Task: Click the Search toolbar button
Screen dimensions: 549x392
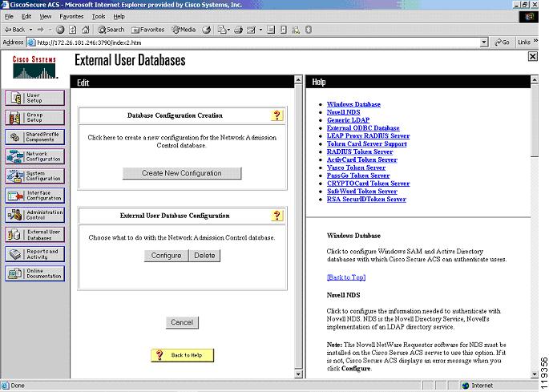Action: coord(111,30)
